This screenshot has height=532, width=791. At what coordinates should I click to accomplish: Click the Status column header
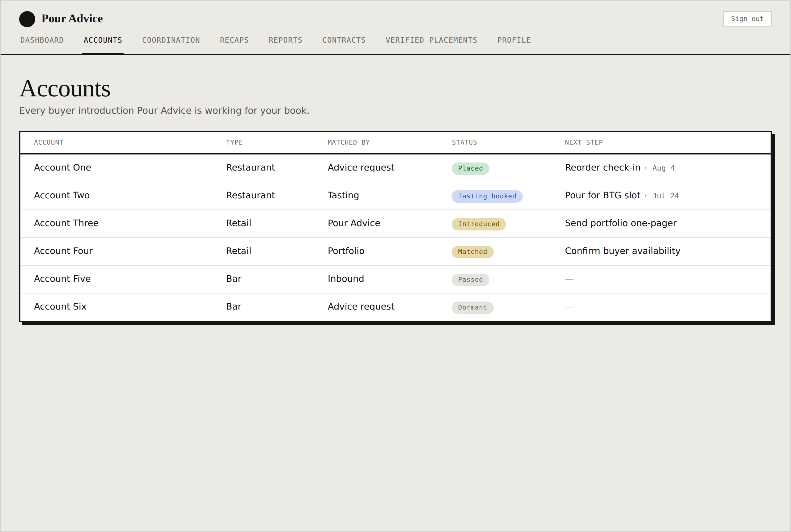[464, 142]
